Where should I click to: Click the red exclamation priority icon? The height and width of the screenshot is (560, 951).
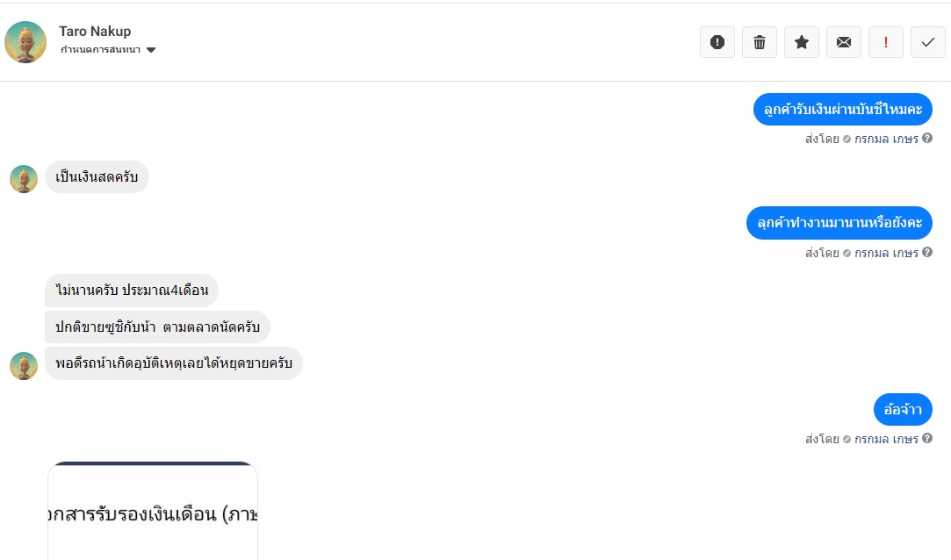point(885,42)
